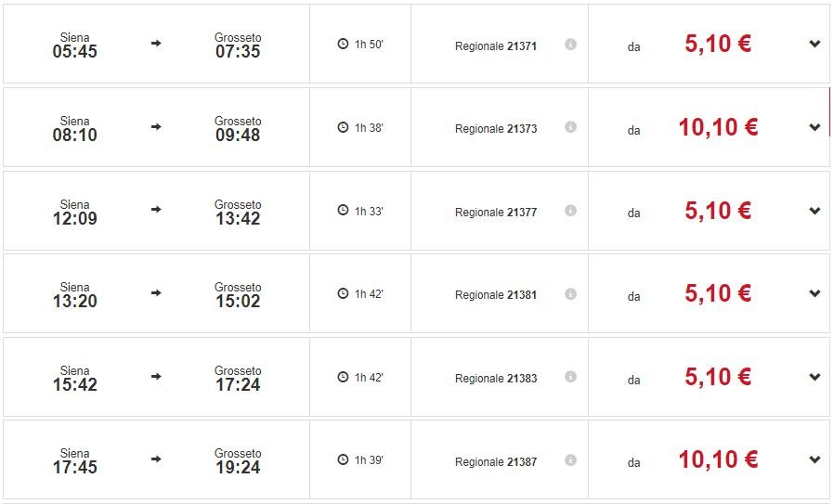Expand the 15:42 train fare options

[814, 377]
